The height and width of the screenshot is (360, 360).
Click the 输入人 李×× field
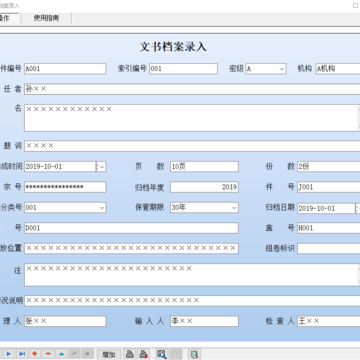[x=204, y=321]
